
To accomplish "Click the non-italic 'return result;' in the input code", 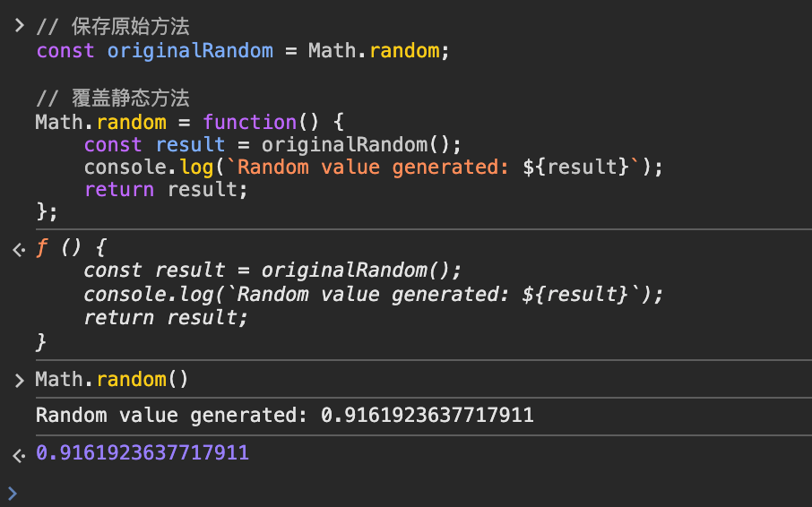I will (x=165, y=190).
